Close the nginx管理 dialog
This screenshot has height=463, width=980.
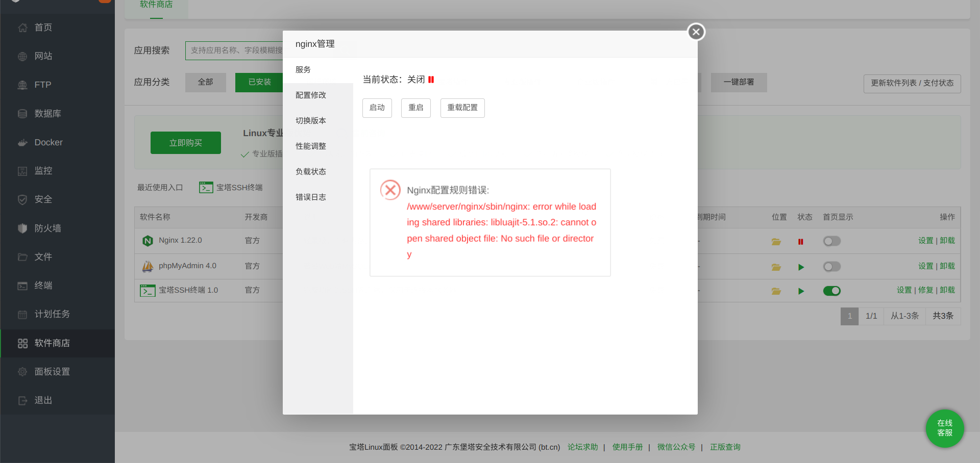coord(696,32)
